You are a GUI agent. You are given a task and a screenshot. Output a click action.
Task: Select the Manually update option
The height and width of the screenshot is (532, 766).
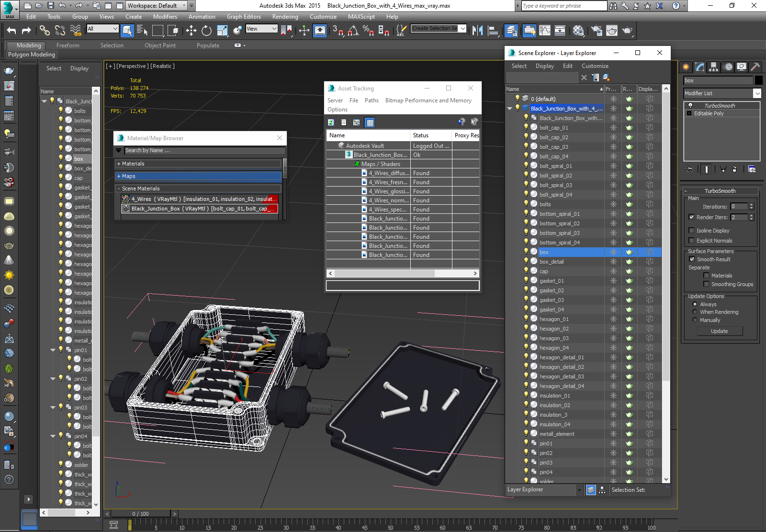click(x=695, y=320)
